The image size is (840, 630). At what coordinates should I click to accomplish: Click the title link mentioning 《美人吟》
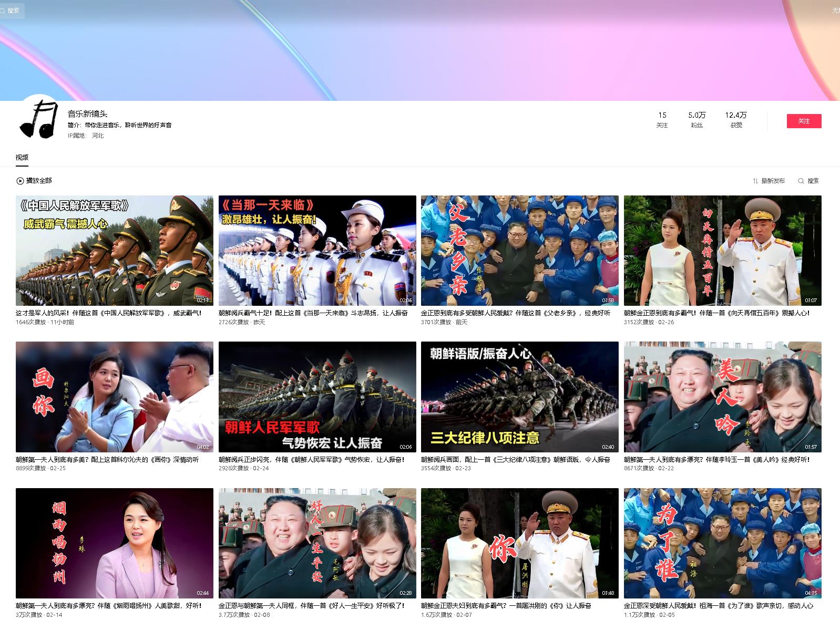716,459
